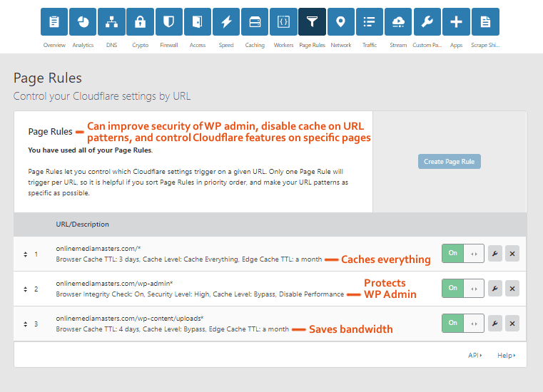Open the Workers code braces icon
Image resolution: width=543 pixels, height=392 pixels.
point(283,22)
